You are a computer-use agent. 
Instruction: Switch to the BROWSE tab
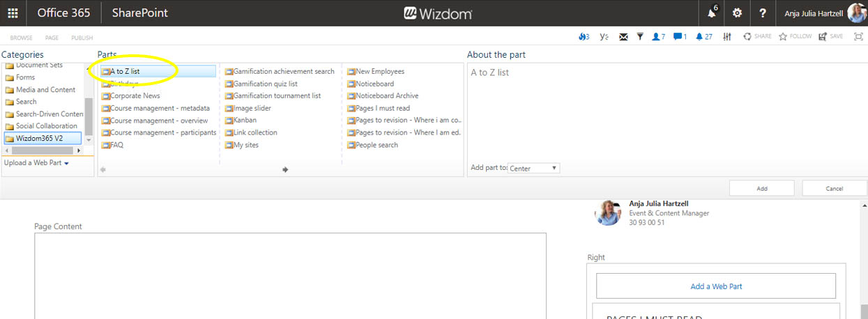(x=21, y=38)
